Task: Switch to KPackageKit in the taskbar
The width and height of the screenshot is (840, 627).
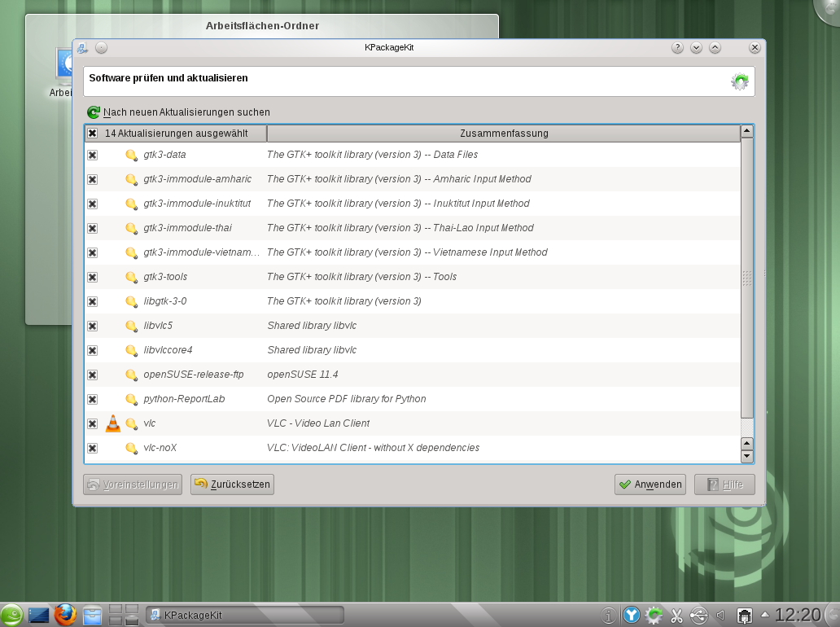Action: coord(244,615)
